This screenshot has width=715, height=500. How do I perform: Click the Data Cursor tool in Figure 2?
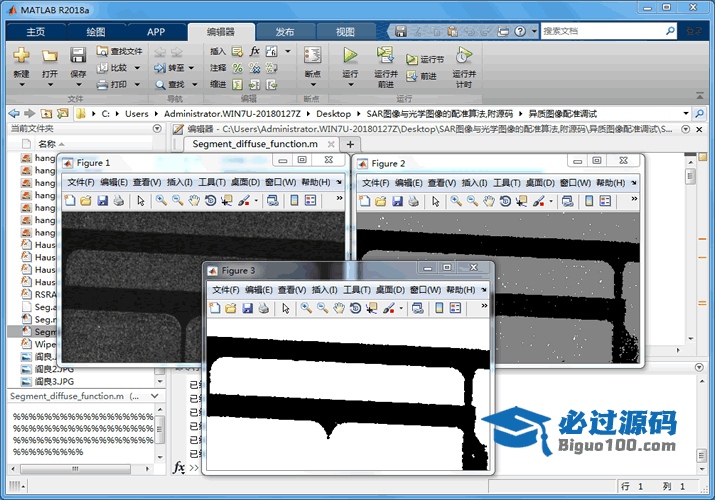click(x=521, y=200)
